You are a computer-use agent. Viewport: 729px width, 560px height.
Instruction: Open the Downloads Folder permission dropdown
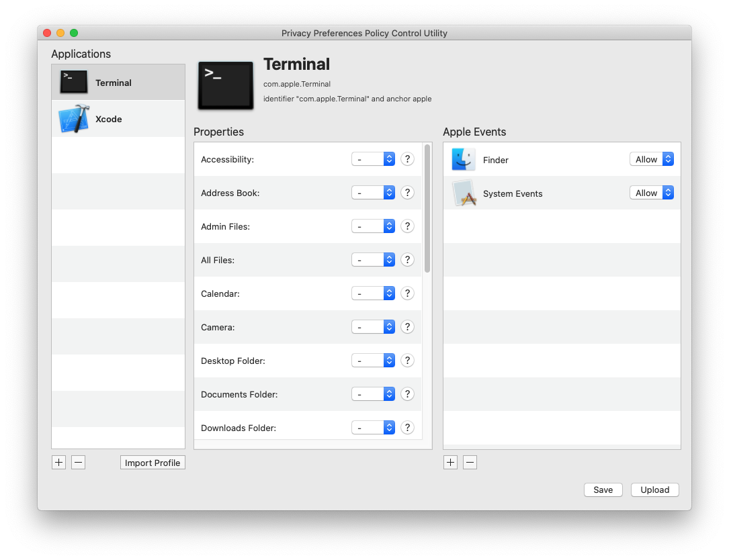373,427
